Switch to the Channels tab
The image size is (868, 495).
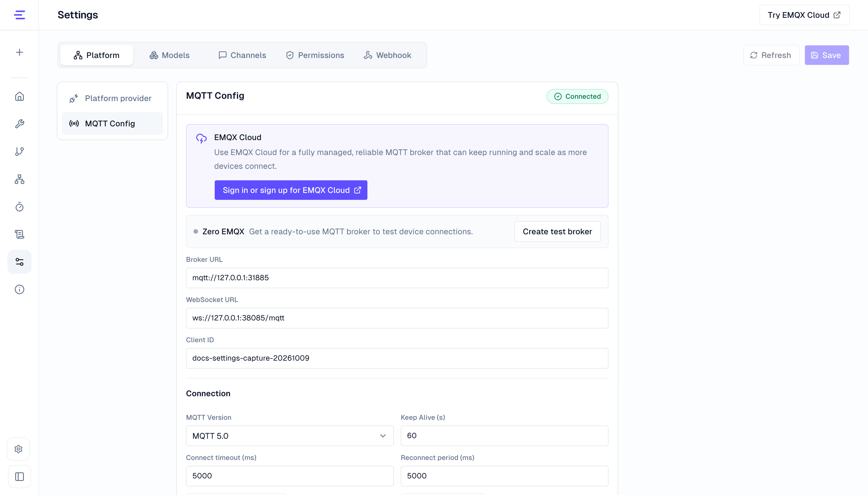(242, 55)
